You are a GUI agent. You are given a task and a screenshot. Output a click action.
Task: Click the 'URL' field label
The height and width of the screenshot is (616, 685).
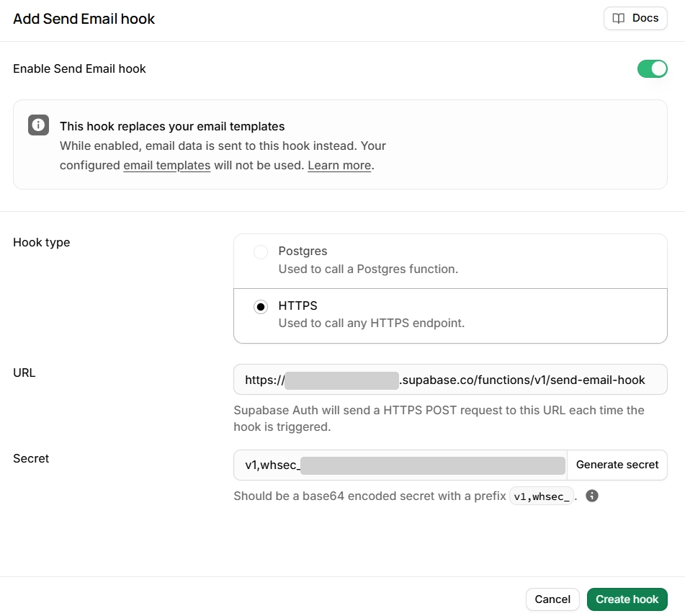pos(24,372)
